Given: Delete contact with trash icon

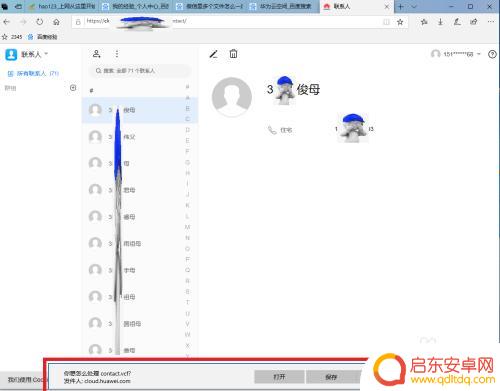Looking at the screenshot, I should pyautogui.click(x=233, y=54).
